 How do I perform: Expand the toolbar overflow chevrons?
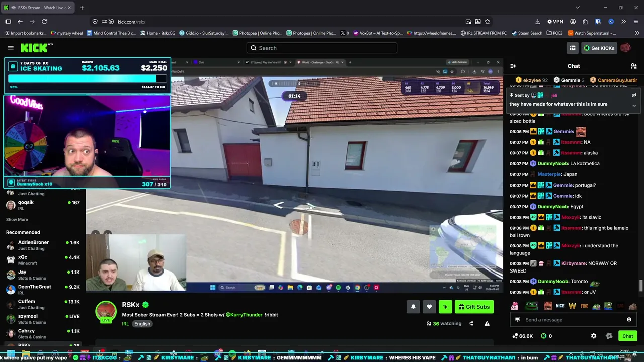(x=623, y=22)
